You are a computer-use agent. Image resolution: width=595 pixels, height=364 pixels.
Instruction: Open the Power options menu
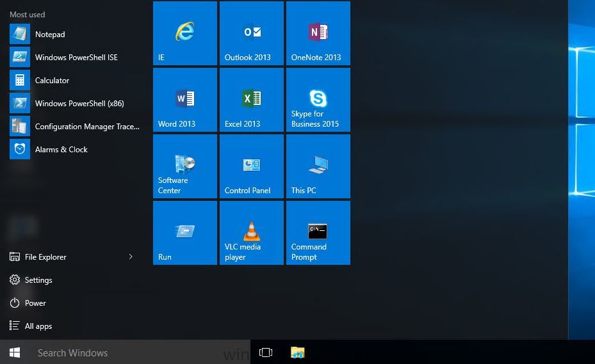pos(28,303)
